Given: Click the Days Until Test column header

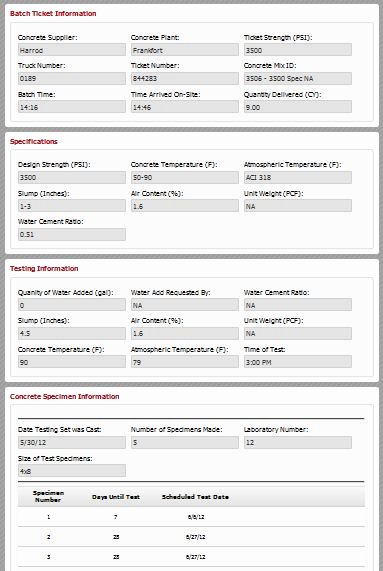Looking at the screenshot, I should [x=116, y=497].
